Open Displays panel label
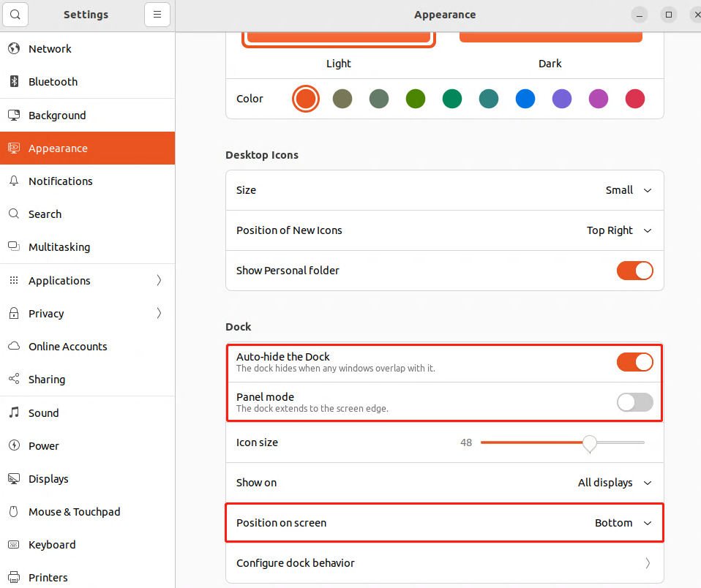Viewport: 701px width, 588px height. pos(48,479)
